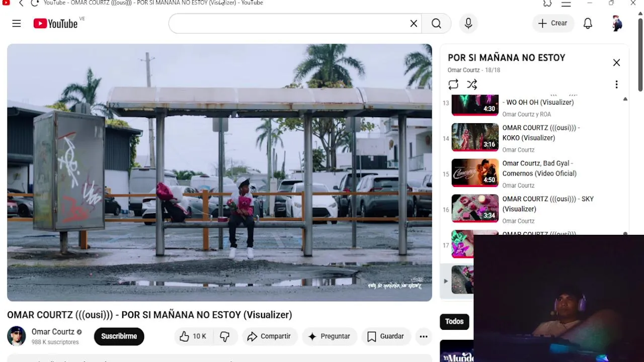Open the playlist three-dot options menu
The height and width of the screenshot is (362, 644).
coord(616,84)
